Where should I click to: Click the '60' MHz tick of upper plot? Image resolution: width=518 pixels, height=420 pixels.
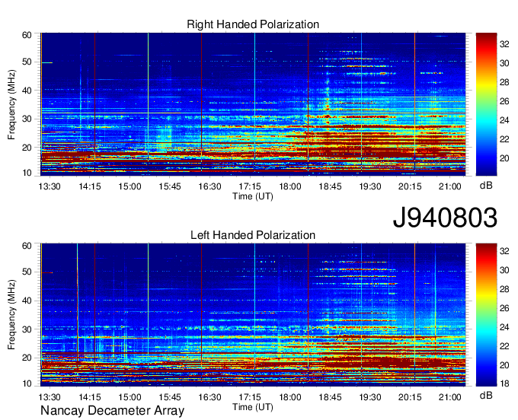27,35
